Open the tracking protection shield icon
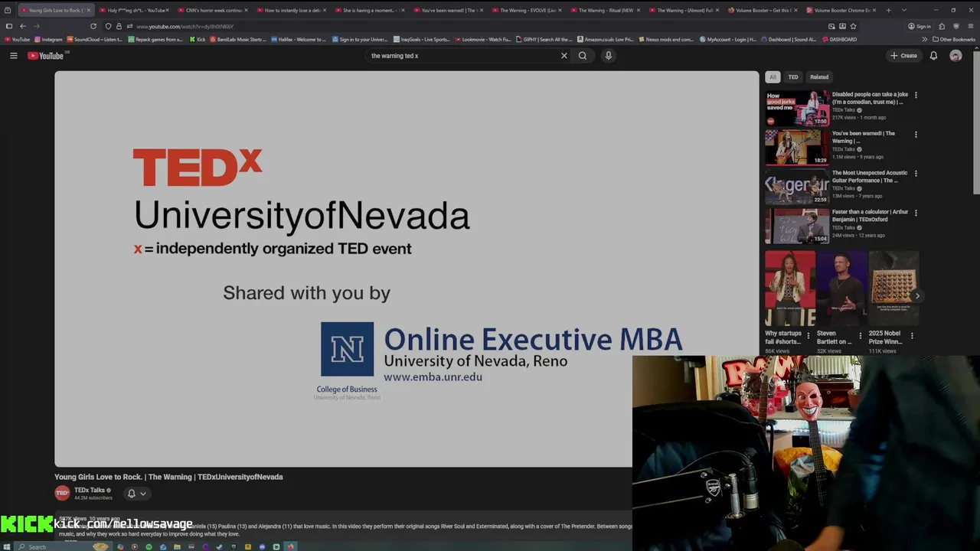The height and width of the screenshot is (551, 980). (x=108, y=26)
